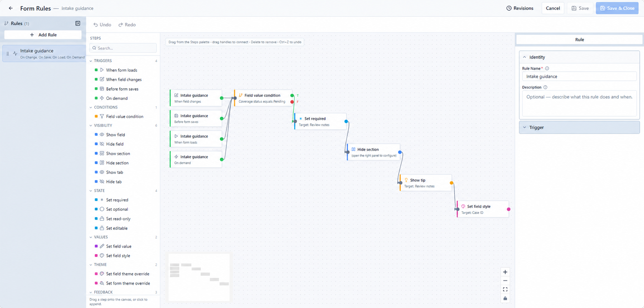Select the Before form saves trigger node

click(196, 119)
